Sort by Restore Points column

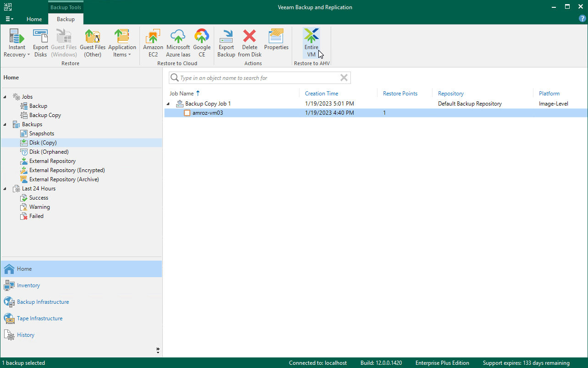(400, 94)
